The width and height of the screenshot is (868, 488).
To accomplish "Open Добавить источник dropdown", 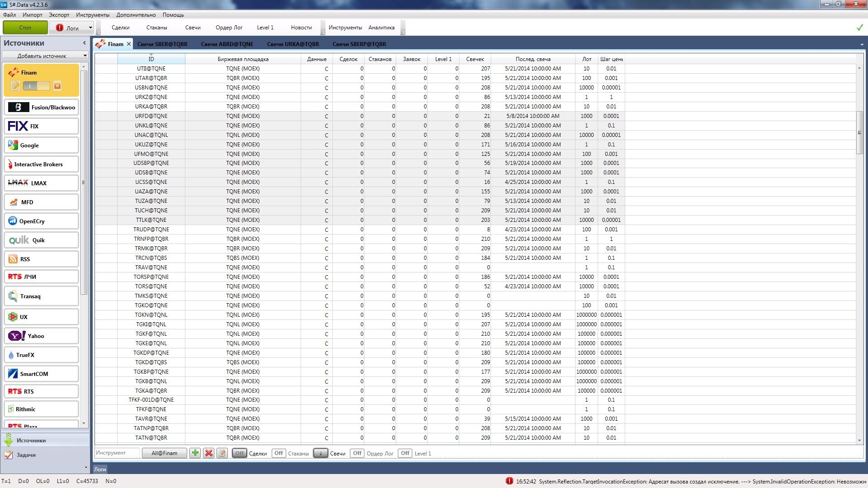I will click(x=45, y=56).
